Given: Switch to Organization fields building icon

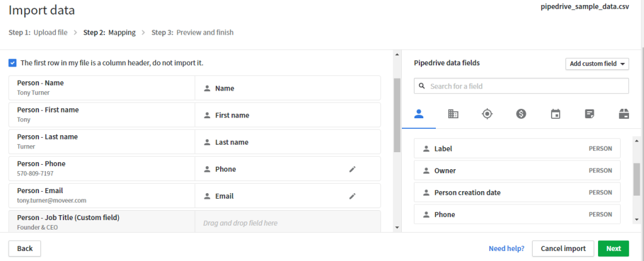Looking at the screenshot, I should tap(453, 114).
